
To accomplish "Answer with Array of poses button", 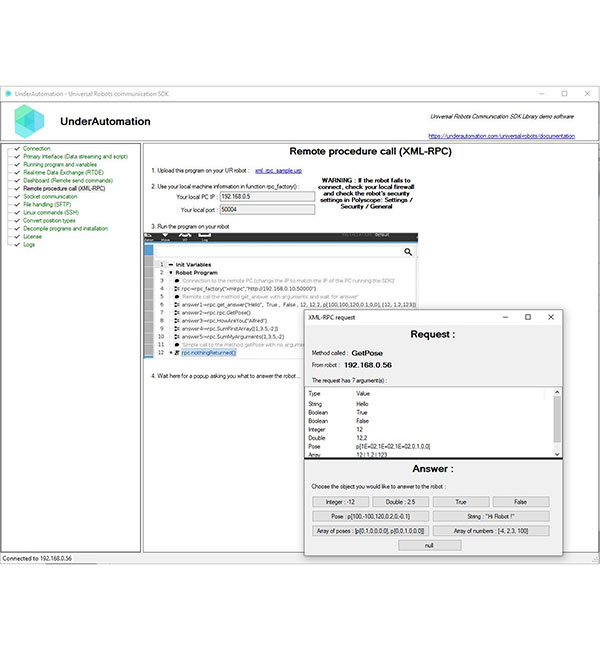I will 370,531.
